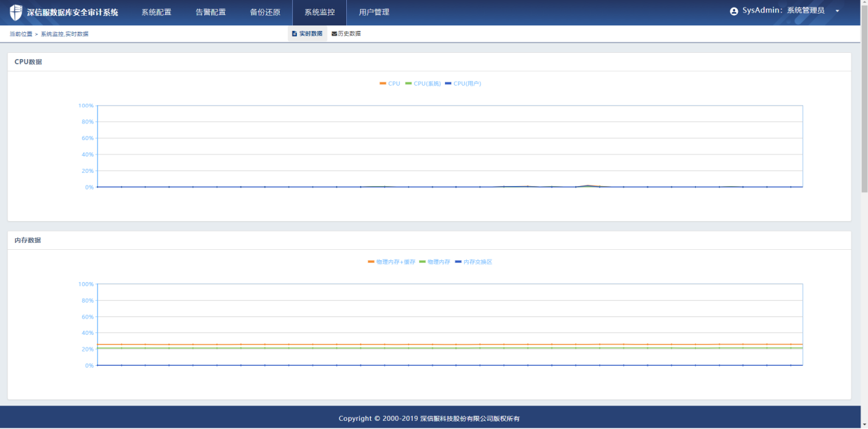Click the 历史数据 envelope icon
868x429 pixels.
(x=334, y=34)
